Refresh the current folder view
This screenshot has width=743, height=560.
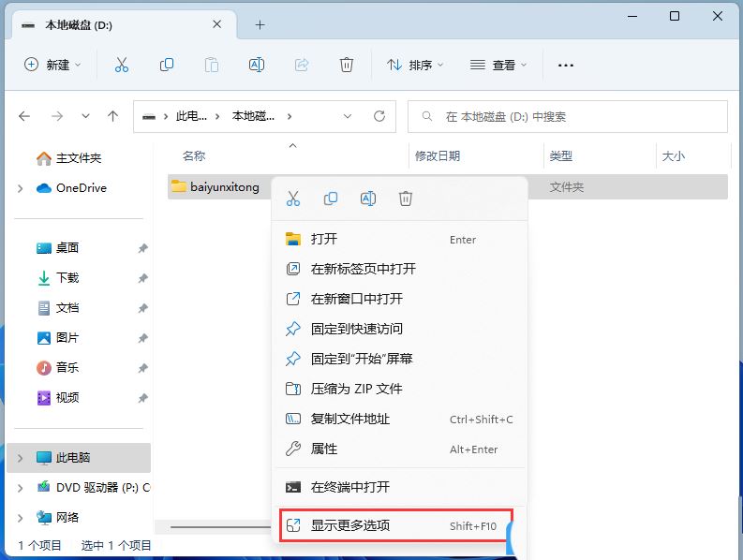[x=379, y=116]
